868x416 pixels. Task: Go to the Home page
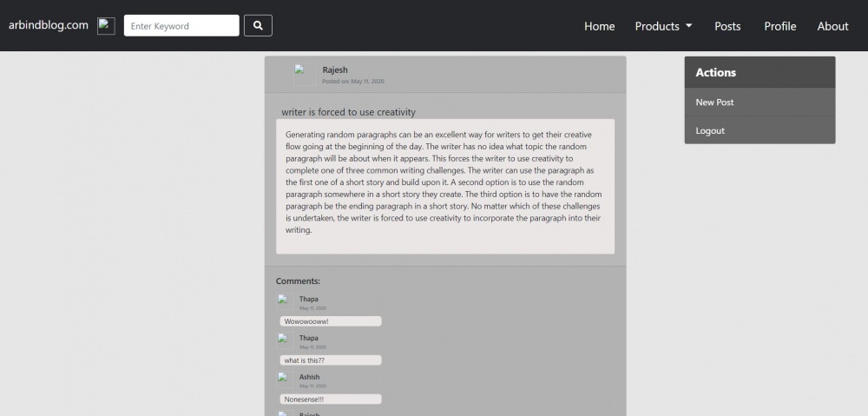pyautogui.click(x=599, y=26)
